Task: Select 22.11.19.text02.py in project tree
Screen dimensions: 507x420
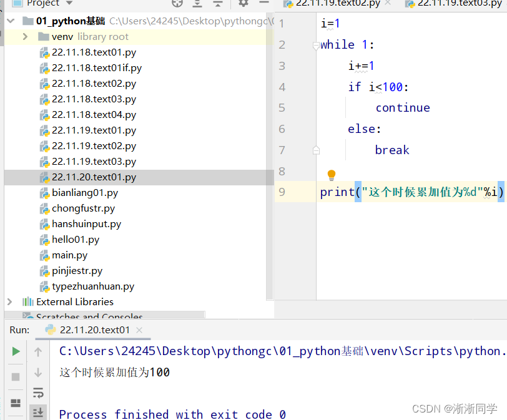Action: (x=94, y=146)
